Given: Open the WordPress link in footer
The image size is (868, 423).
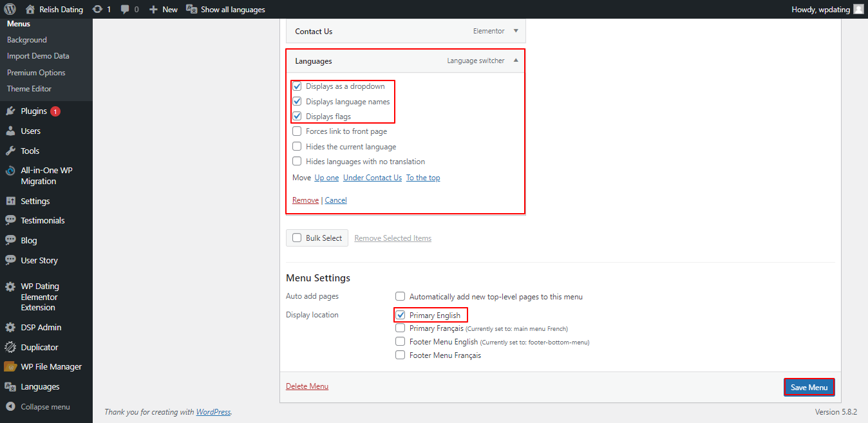Looking at the screenshot, I should click(x=213, y=412).
